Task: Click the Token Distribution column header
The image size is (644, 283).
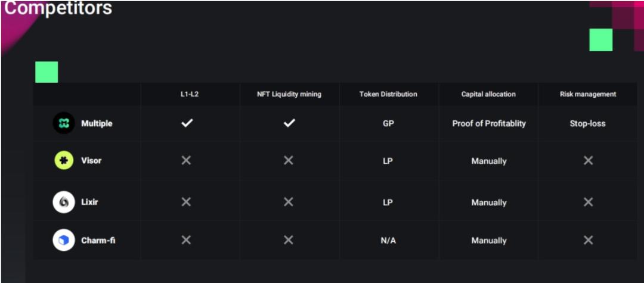Action: tap(388, 94)
